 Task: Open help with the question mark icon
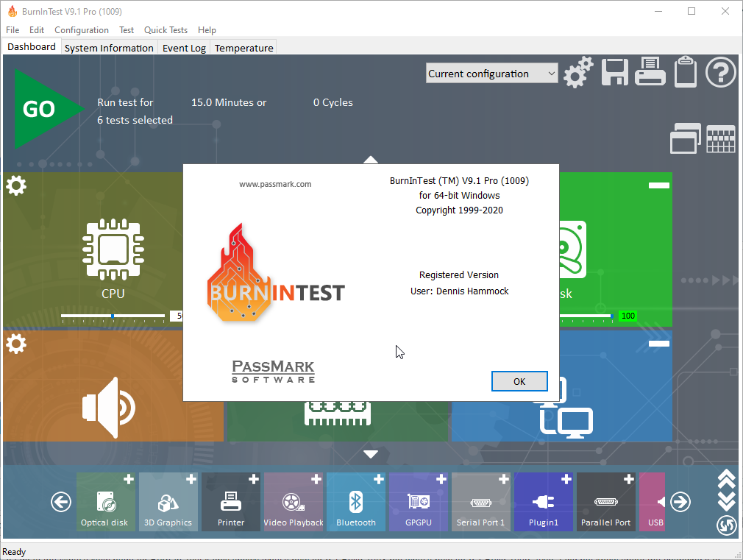tap(721, 72)
